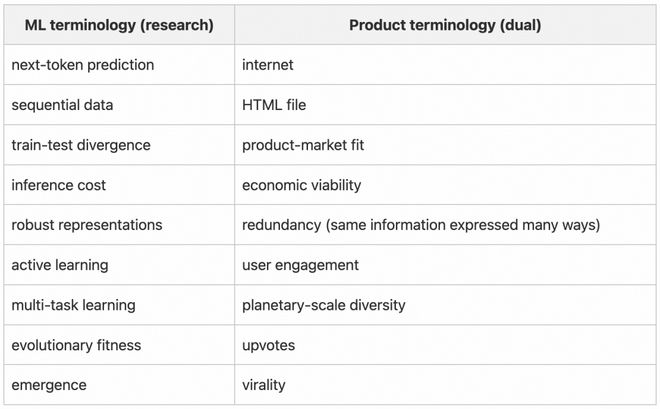Click the "virality" table cell

point(264,385)
